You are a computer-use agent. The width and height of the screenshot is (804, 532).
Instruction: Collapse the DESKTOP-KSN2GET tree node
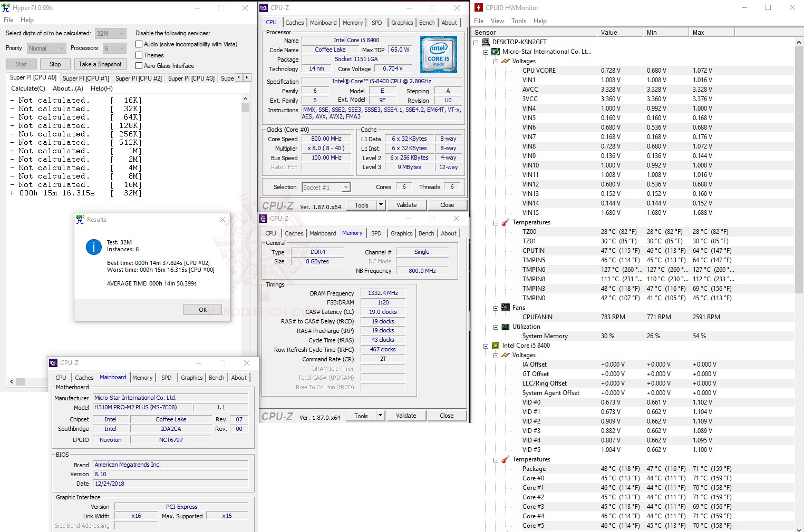pos(476,42)
